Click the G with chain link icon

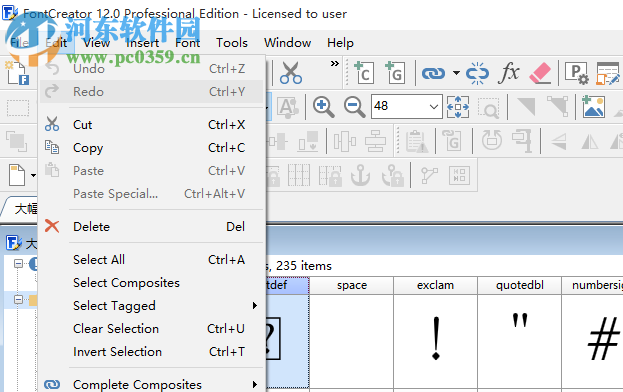pos(452,140)
